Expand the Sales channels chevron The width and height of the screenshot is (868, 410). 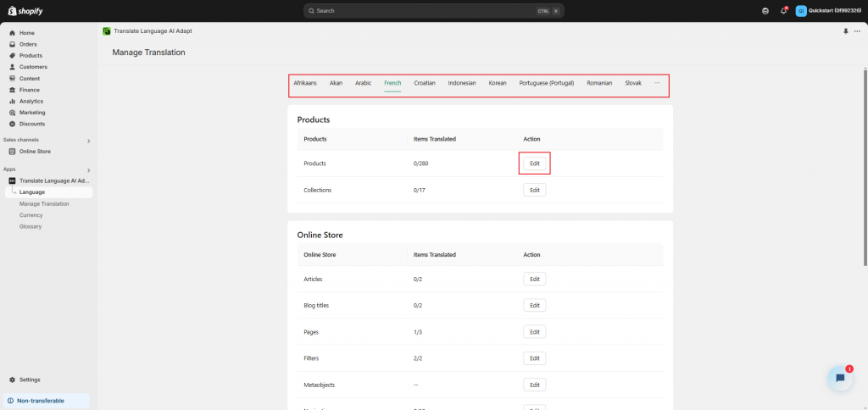coord(88,141)
